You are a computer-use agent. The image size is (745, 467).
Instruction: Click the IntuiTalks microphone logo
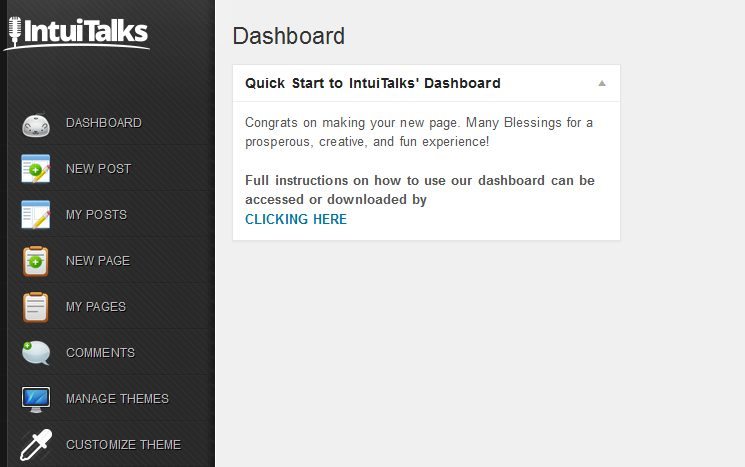(78, 32)
